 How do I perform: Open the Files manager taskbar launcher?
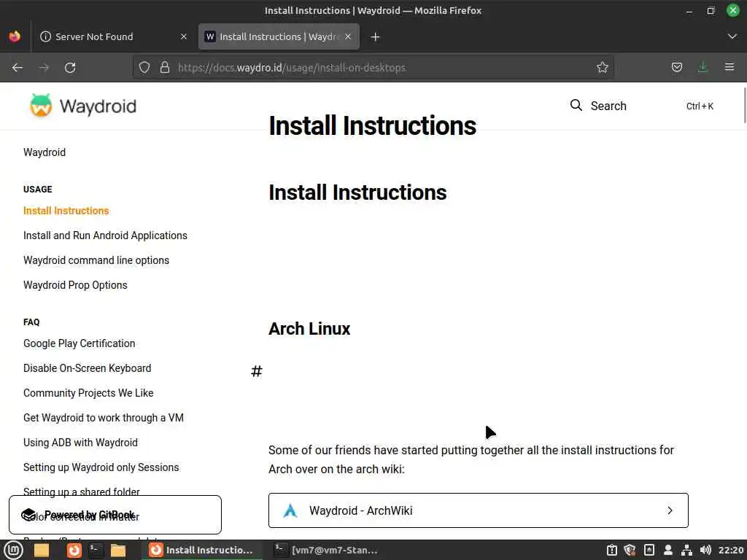coord(117,550)
